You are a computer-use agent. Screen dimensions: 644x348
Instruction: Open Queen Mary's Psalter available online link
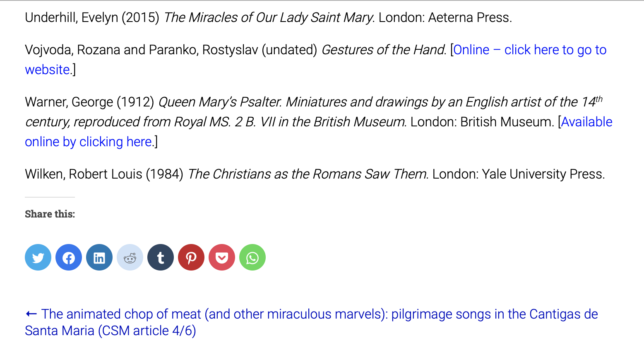(586, 122)
